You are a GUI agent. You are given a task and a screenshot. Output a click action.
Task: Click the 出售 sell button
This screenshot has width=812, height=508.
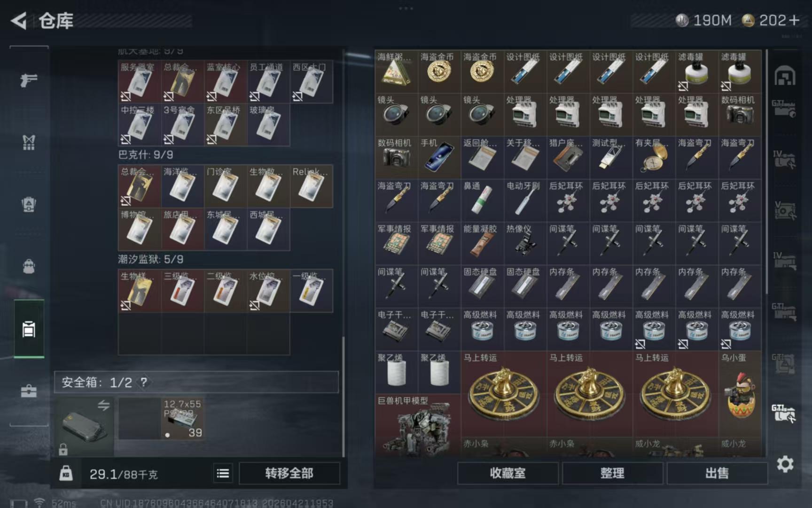(717, 473)
